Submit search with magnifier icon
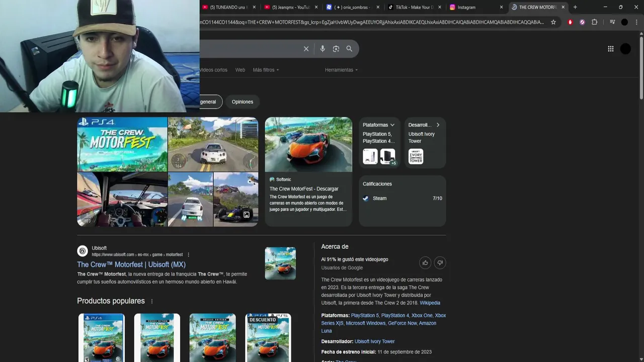 349,49
